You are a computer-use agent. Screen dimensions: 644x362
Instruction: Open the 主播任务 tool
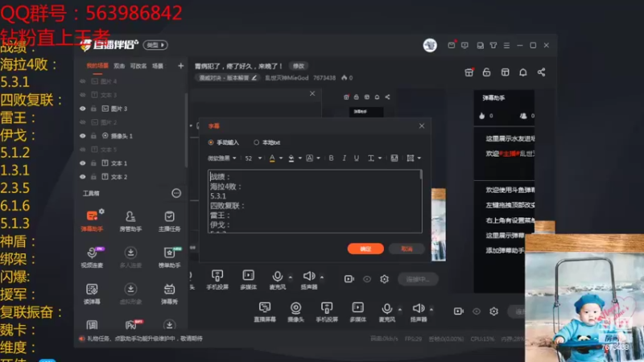tap(169, 220)
